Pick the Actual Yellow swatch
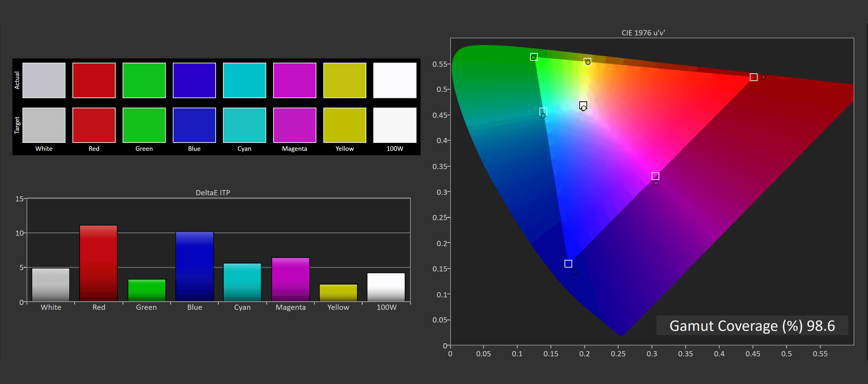Viewport: 868px width, 384px height. (344, 80)
